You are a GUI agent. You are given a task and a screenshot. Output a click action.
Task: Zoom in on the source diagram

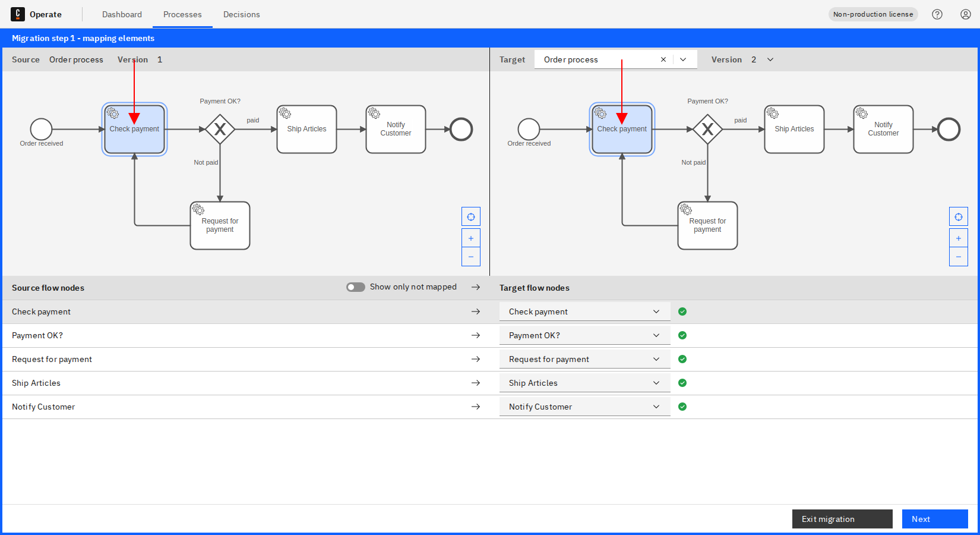pyautogui.click(x=471, y=238)
